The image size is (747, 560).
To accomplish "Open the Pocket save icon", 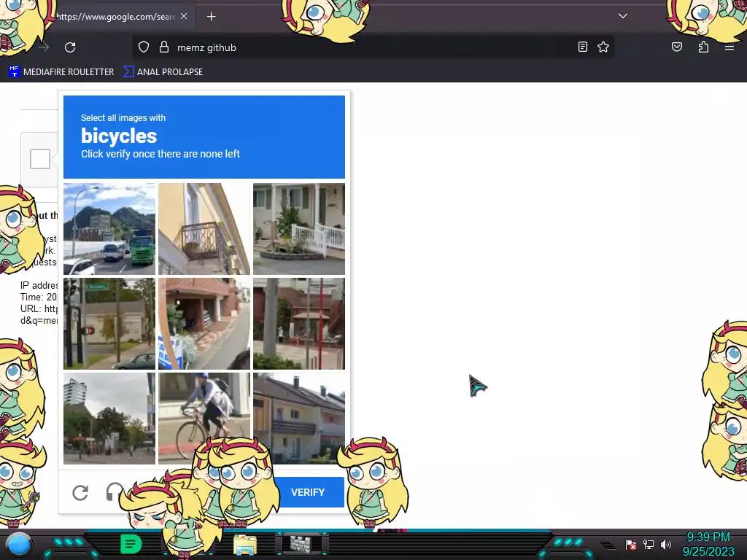I will click(x=676, y=47).
